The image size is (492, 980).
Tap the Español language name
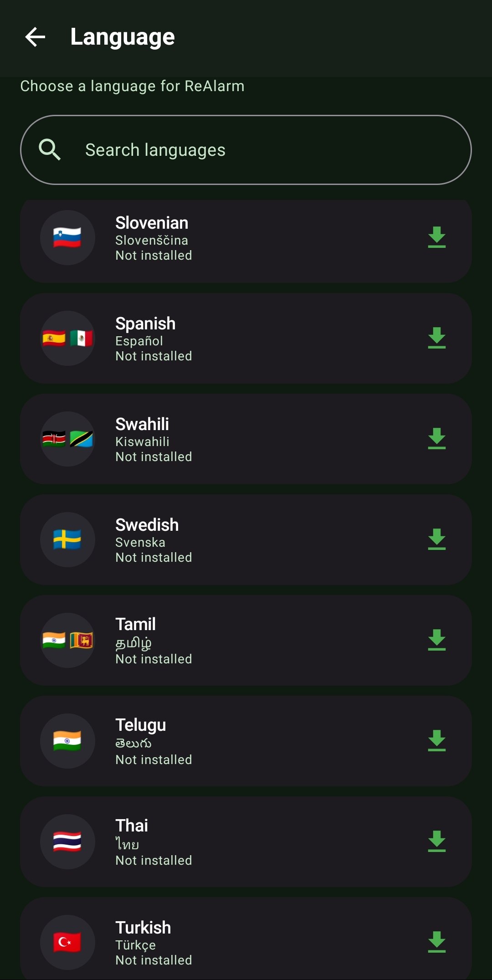139,341
